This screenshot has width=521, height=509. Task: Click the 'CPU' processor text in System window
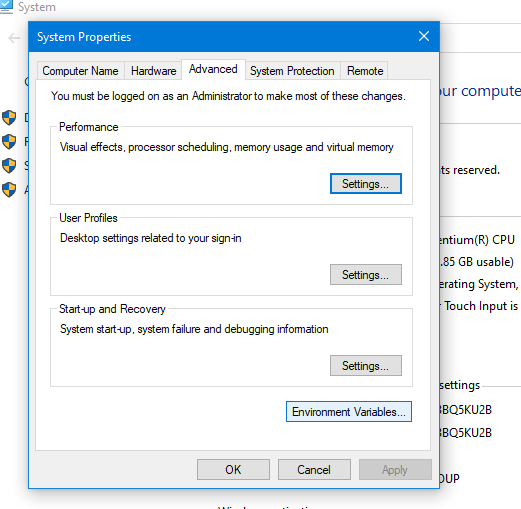tap(503, 240)
